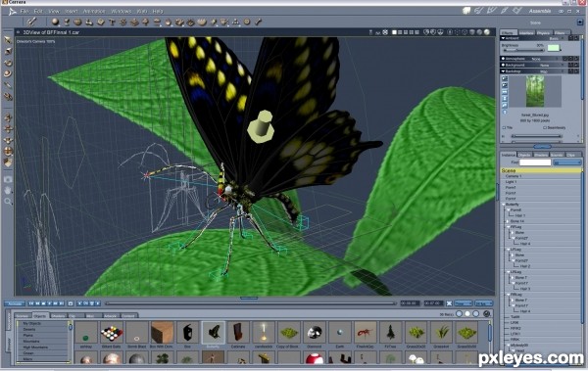Switch to the Texture room brush icon
Viewport: 588px width, 371px height.
(x=505, y=11)
